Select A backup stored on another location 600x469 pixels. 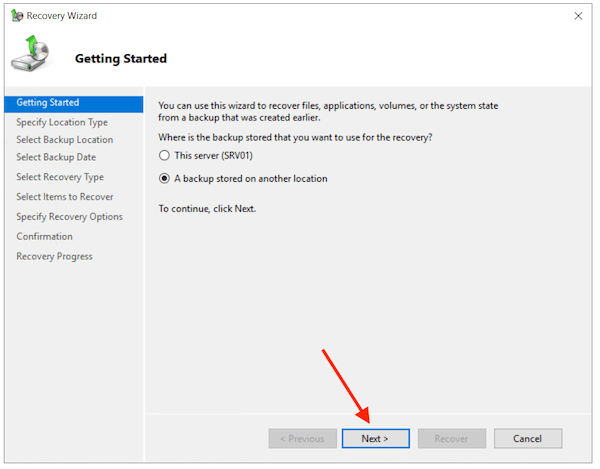click(165, 179)
